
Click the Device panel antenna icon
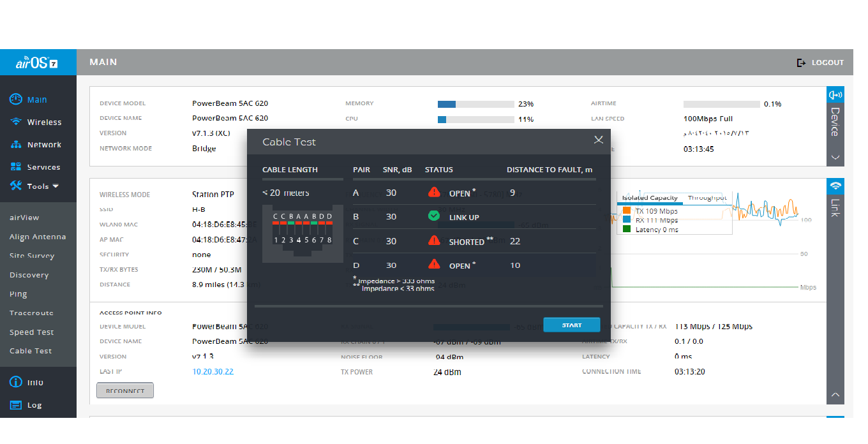[835, 95]
